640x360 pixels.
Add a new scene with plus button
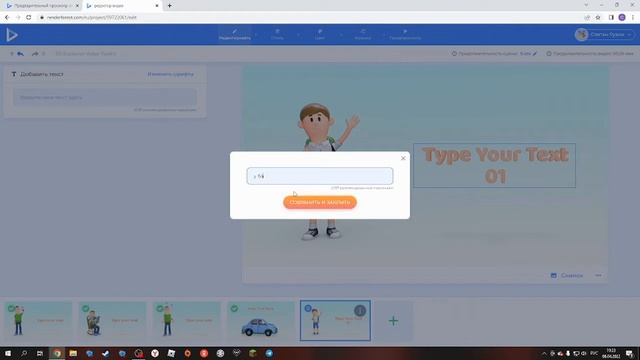point(393,321)
